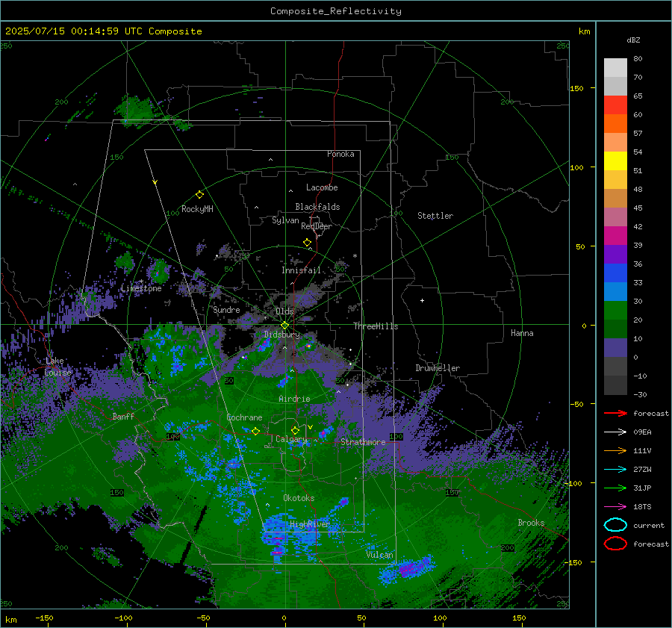Click the yellow diamond marker near RockyMH
Viewport: 672px width, 628px height.
199,195
